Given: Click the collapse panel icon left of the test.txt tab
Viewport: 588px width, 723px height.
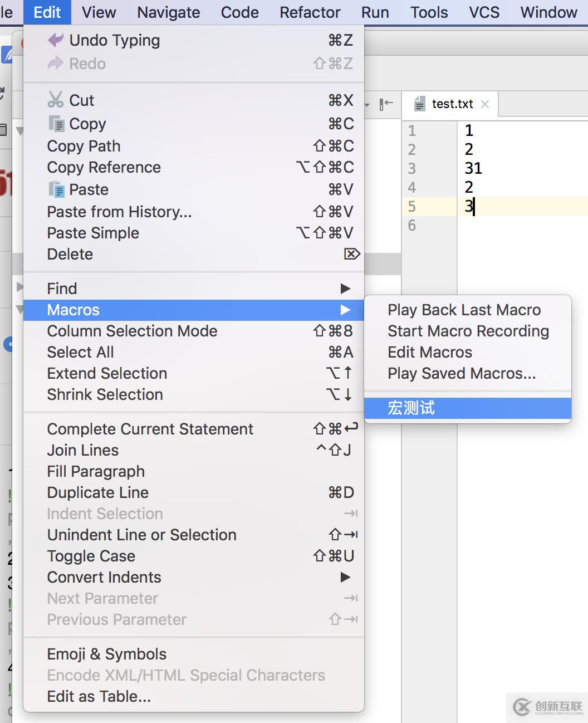Looking at the screenshot, I should [x=386, y=104].
